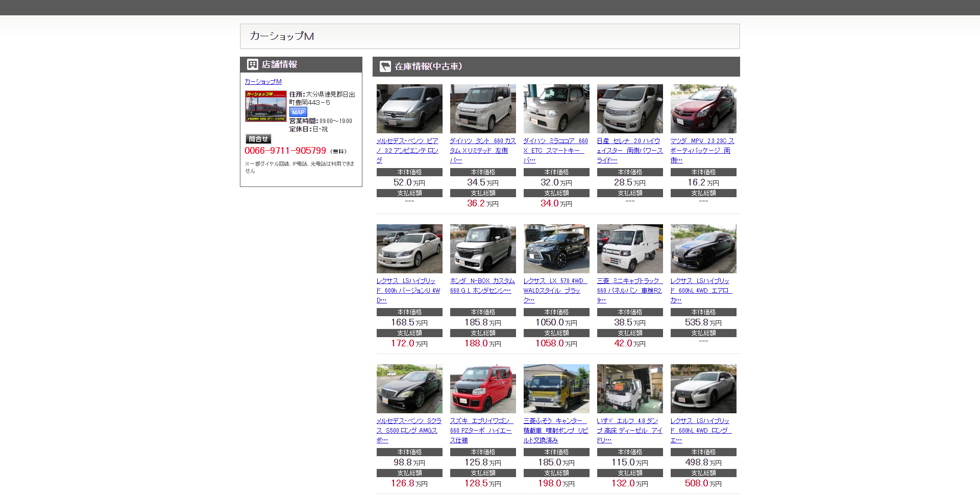
Task: View the white Nissan Serena photo
Action: (630, 109)
